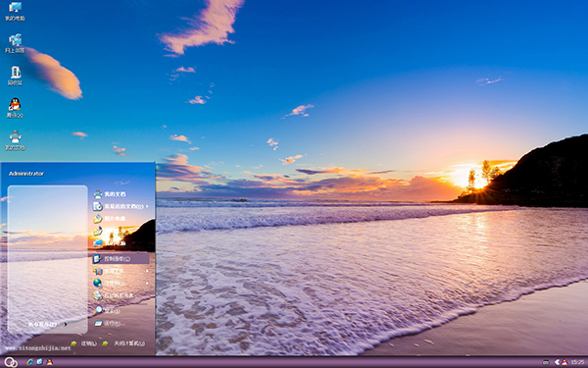Click the 15:25 taskbar clock
The image size is (588, 368).
pos(577,362)
